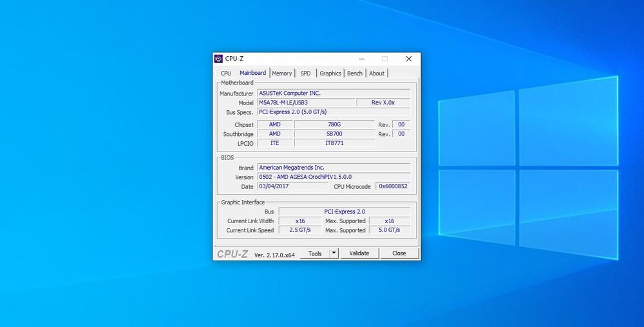Click the BIOS date 03/04/2017
644x327 pixels.
[x=293, y=186]
